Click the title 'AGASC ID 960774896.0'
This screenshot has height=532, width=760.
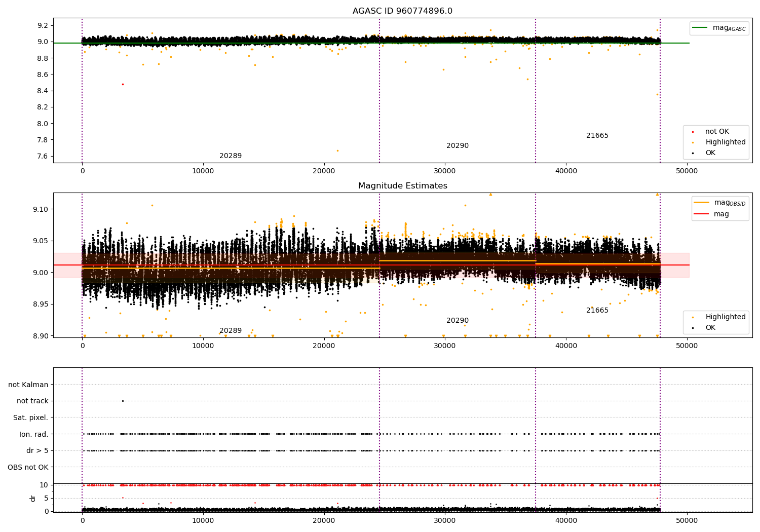point(402,11)
